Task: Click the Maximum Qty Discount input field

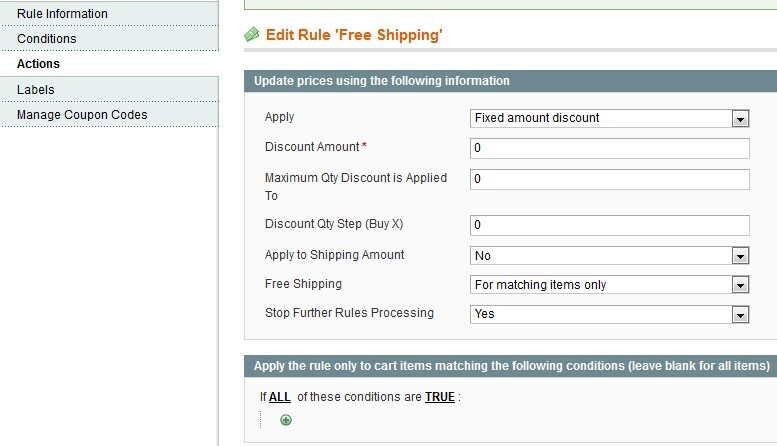Action: point(609,180)
